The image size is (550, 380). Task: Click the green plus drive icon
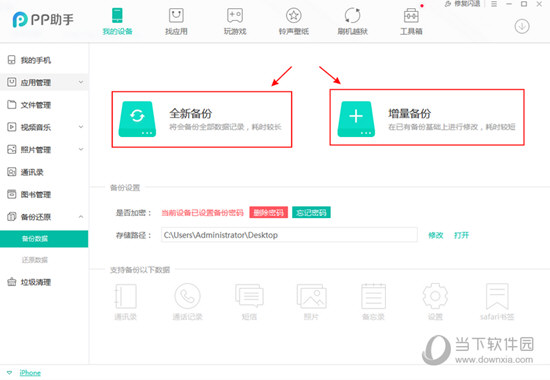click(356, 119)
